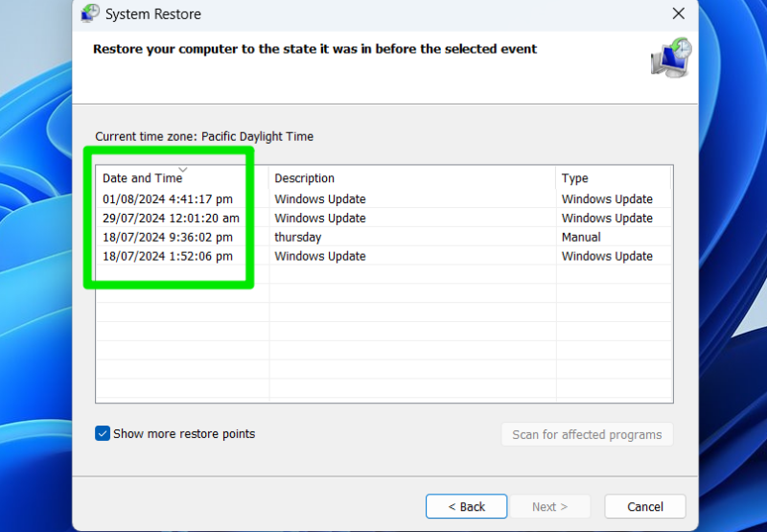
Task: Click the 'Restore your computer' heading text
Action: (x=315, y=49)
